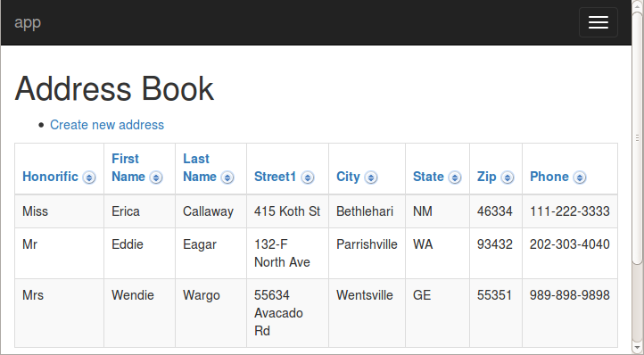Click the State column sort icon
Screen dimensions: 644x355
click(x=454, y=177)
